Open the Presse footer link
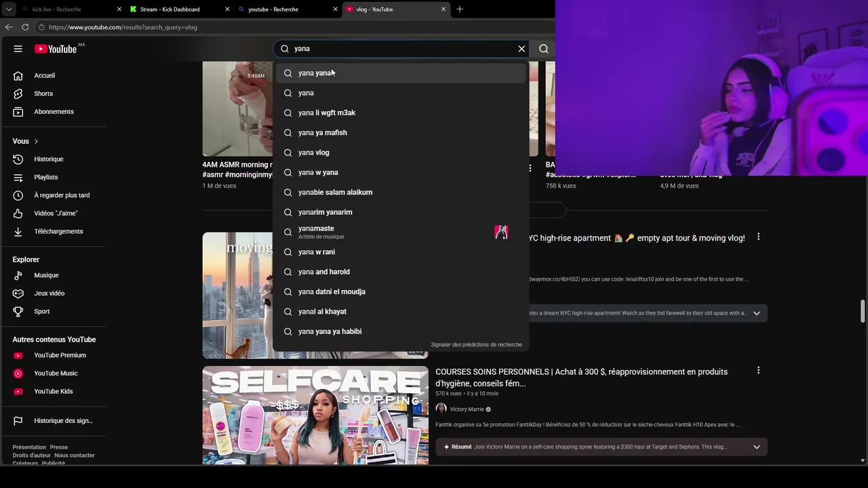 (x=58, y=447)
